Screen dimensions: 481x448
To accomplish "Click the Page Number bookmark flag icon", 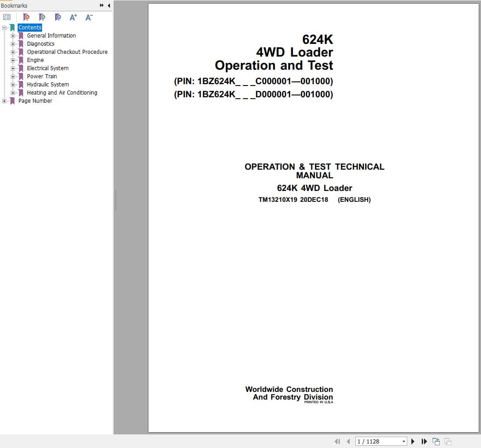I will (x=12, y=101).
